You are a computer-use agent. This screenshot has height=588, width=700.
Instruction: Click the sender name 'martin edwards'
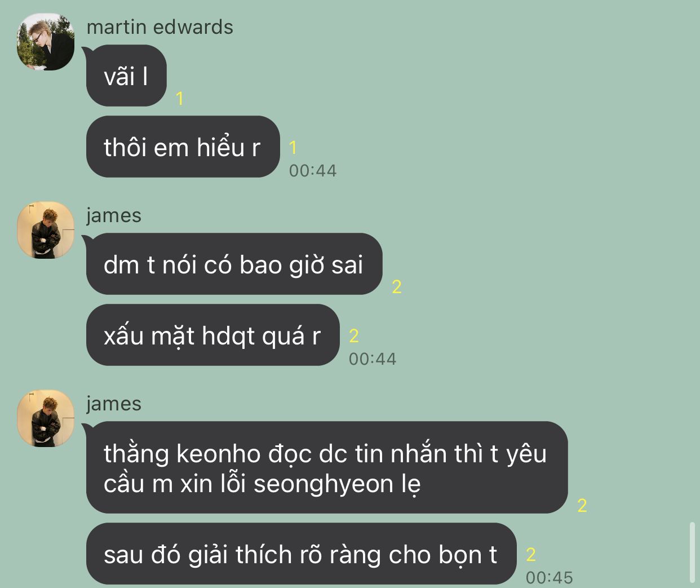[x=160, y=27]
